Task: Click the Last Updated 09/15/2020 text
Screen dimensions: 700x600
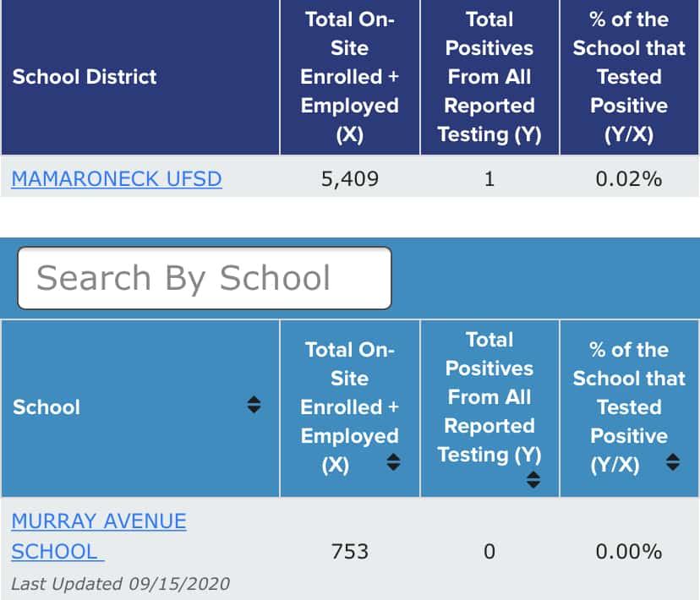Action: click(120, 583)
